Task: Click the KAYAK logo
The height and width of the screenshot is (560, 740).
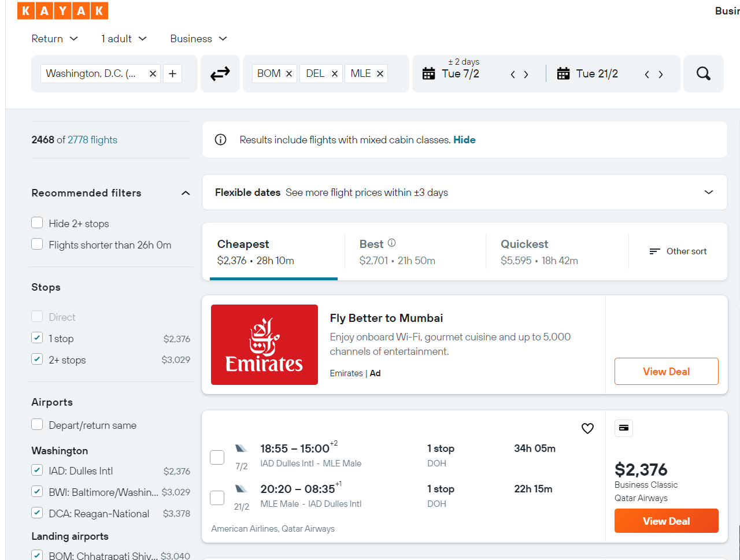Action: tap(62, 10)
